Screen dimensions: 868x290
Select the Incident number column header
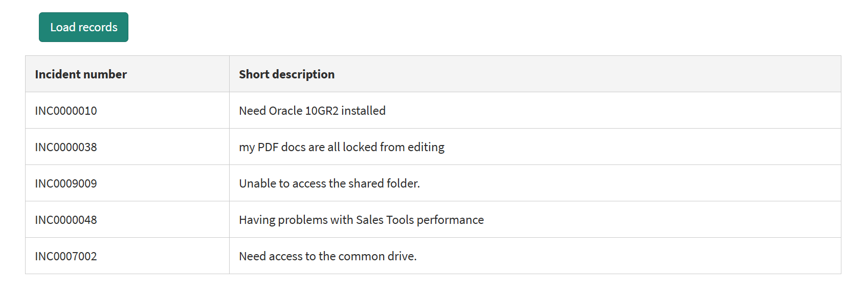[x=81, y=74]
